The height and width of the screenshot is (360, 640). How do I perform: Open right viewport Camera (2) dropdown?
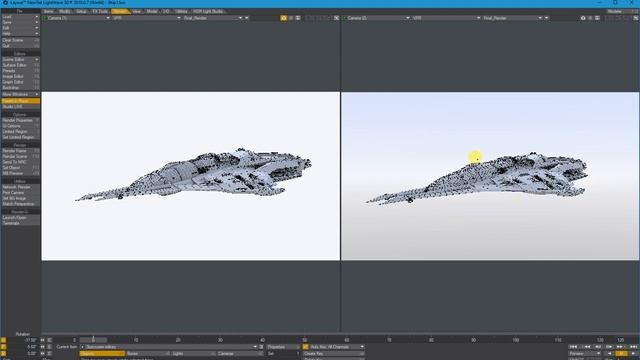pos(377,18)
